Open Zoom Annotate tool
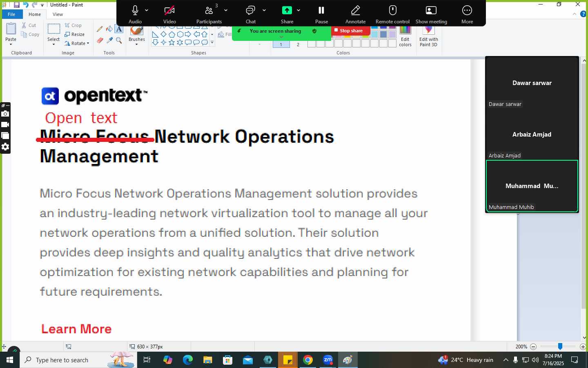The width and height of the screenshot is (588, 368). tap(355, 14)
